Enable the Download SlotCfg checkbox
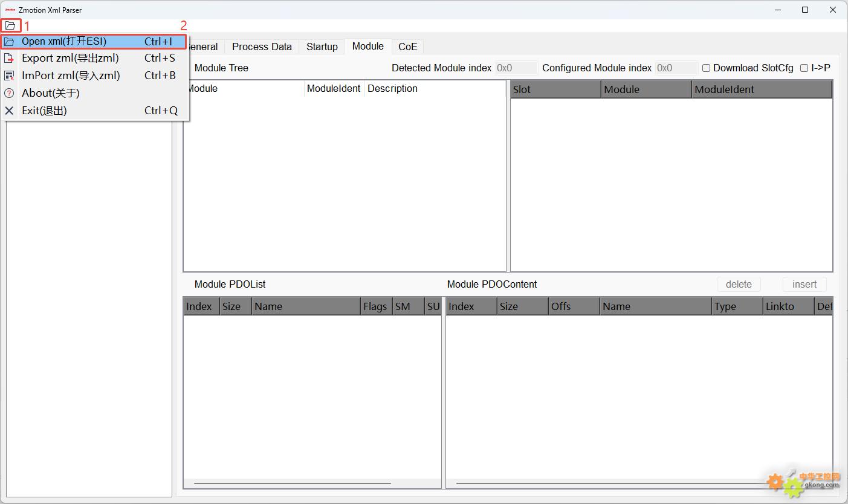 click(x=706, y=68)
